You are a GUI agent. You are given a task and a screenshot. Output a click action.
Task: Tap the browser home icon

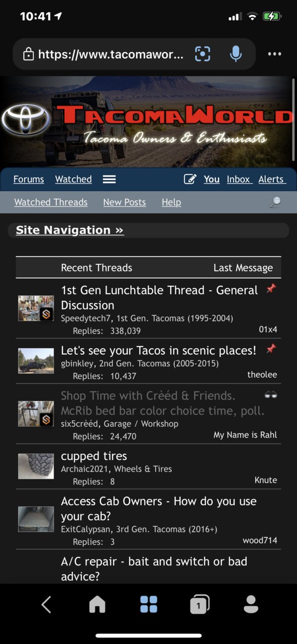[97, 604]
